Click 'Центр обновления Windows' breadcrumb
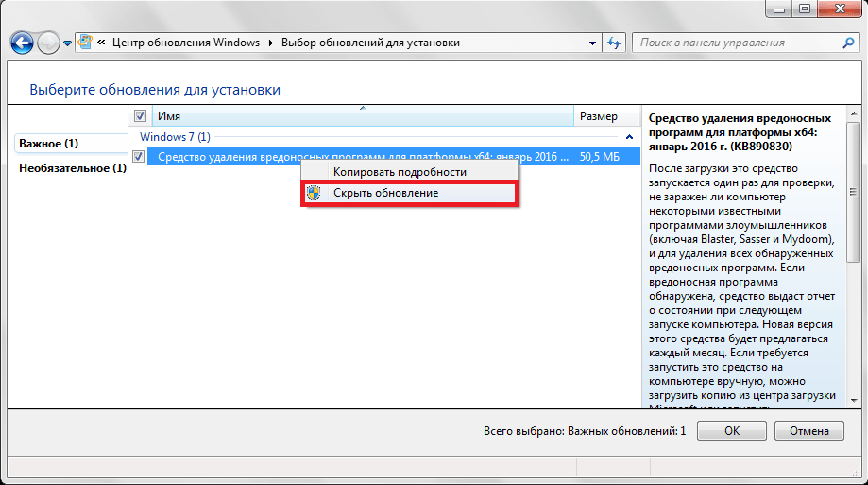This screenshot has width=868, height=485. [x=185, y=43]
